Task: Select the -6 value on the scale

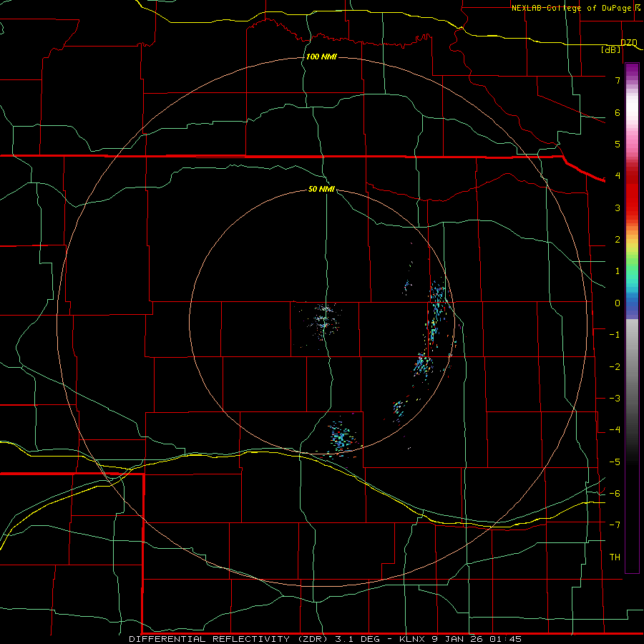Action: tap(615, 494)
